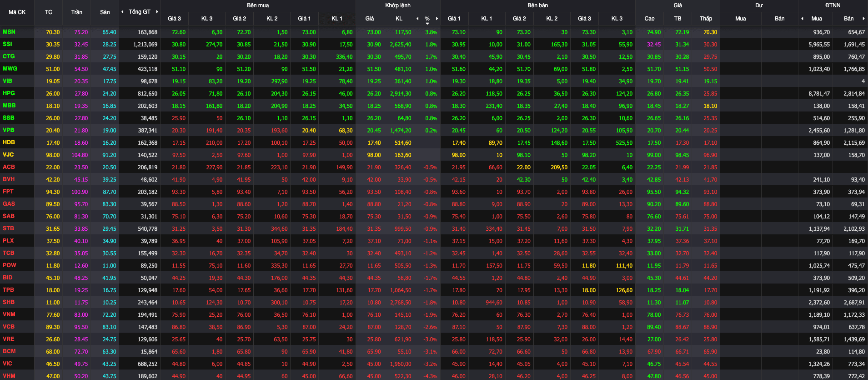Open the VCB stock symbol
The image size is (868, 380).
(9, 327)
